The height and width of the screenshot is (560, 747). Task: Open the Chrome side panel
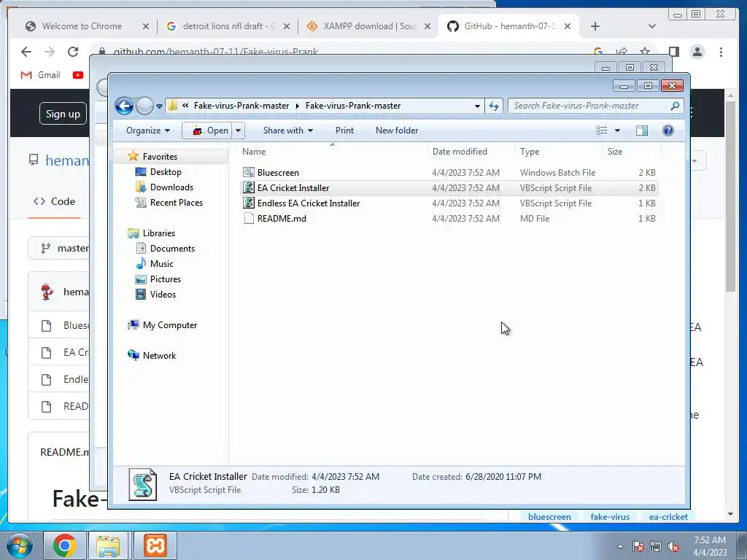(x=673, y=51)
